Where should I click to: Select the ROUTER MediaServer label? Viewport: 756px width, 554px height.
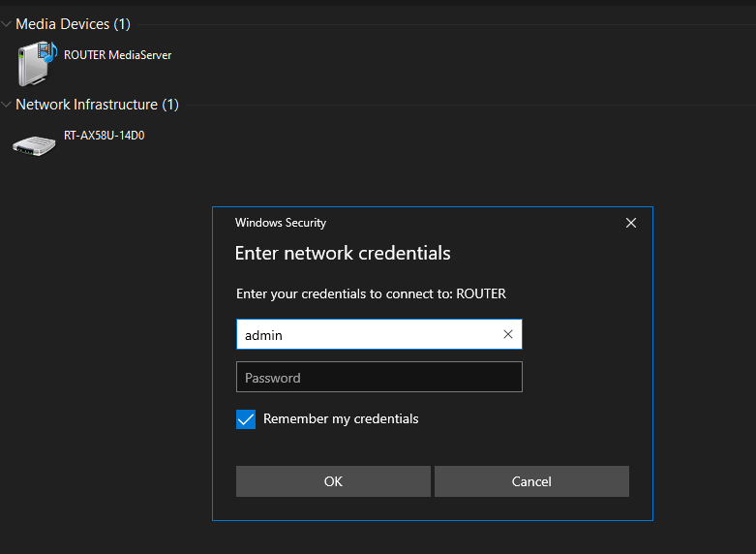pyautogui.click(x=118, y=55)
